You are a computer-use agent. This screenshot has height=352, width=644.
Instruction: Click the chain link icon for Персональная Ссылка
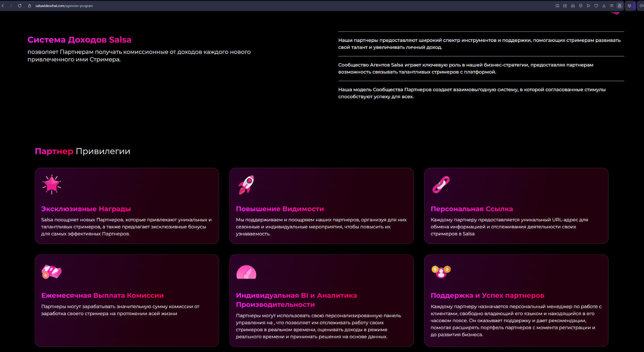[x=441, y=185]
